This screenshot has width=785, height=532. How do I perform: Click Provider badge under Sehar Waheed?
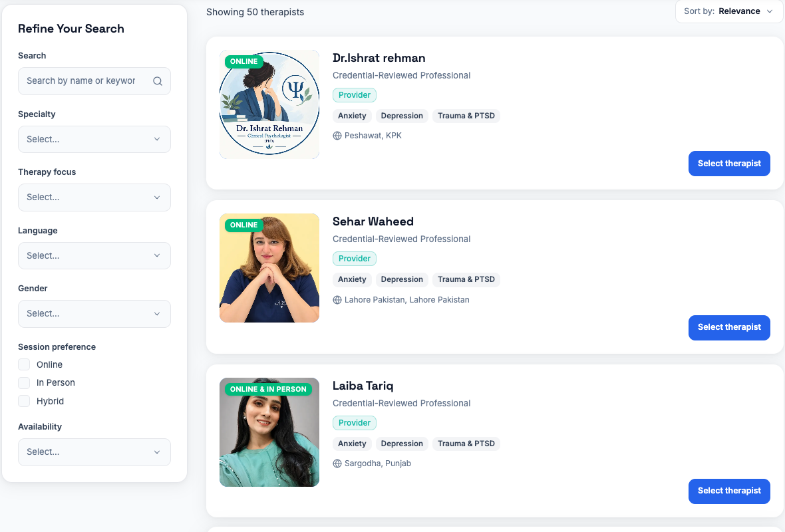click(355, 259)
